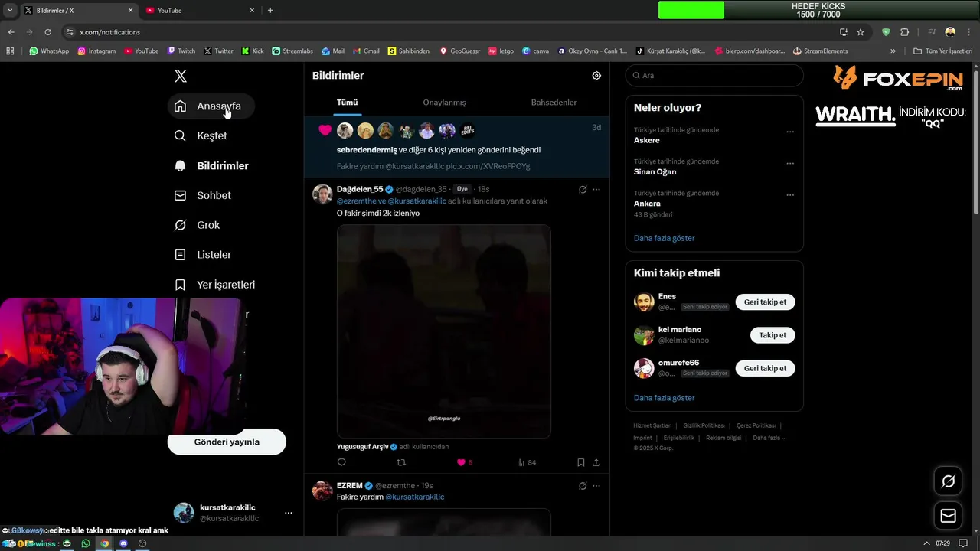Screen dimensions: 980x551
Task: Click Grok icon on Dağdelen_55 post
Action: [x=583, y=189]
